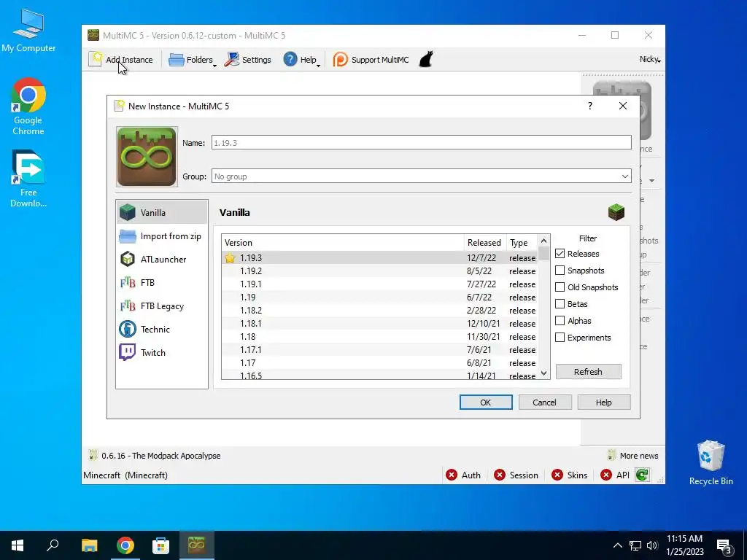This screenshot has height=560, width=747.
Task: Select version 1.18 row
Action: [379, 337]
